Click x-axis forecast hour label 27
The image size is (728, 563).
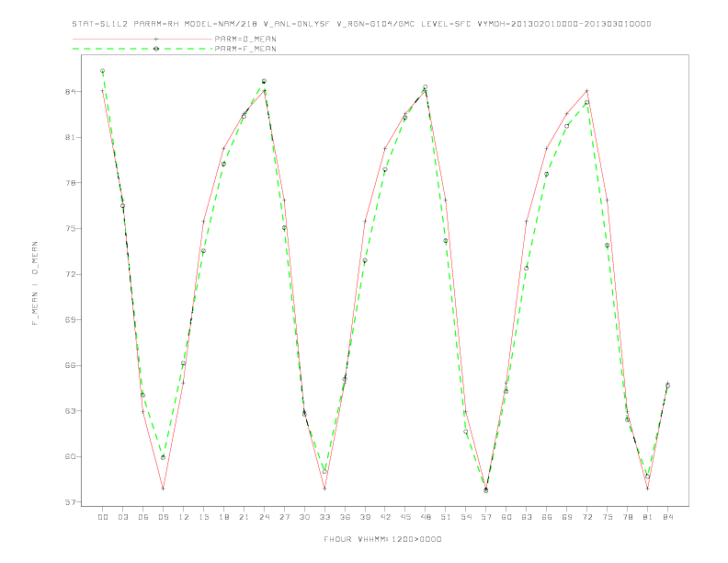pyautogui.click(x=284, y=517)
